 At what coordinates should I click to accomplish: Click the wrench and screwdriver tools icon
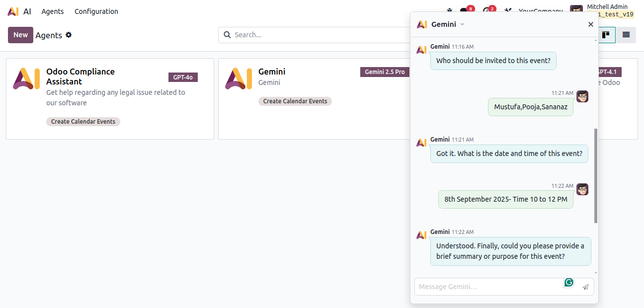[507, 11]
